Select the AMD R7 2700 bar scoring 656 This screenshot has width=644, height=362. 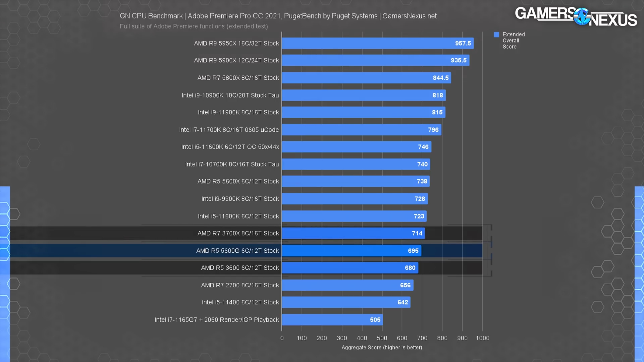click(347, 285)
